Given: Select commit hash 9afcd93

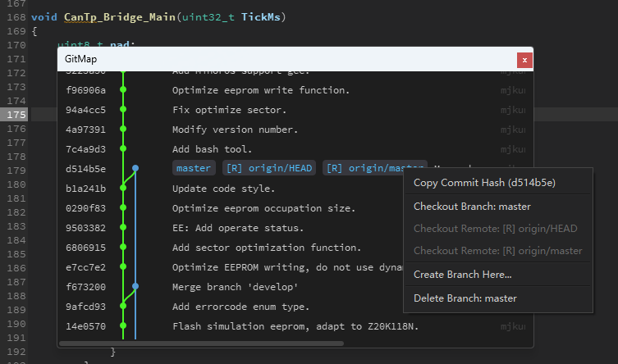Looking at the screenshot, I should (x=85, y=307).
